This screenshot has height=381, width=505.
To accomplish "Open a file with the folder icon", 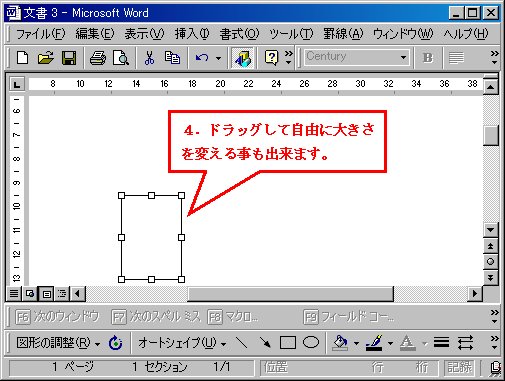I will [x=46, y=58].
